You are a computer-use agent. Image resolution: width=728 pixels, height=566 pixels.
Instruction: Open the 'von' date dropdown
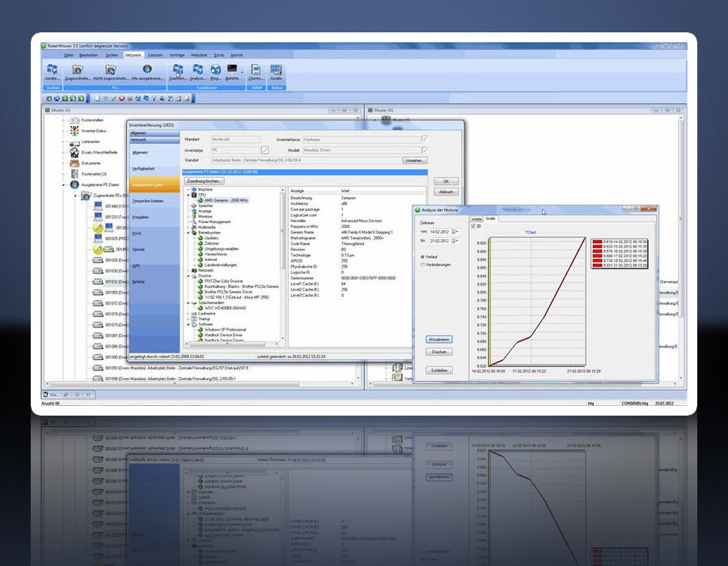458,231
